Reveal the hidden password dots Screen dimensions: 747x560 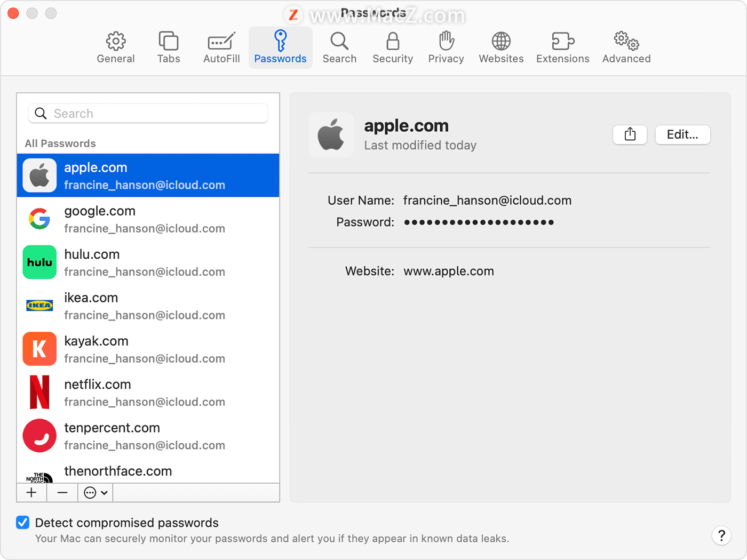[x=479, y=222]
